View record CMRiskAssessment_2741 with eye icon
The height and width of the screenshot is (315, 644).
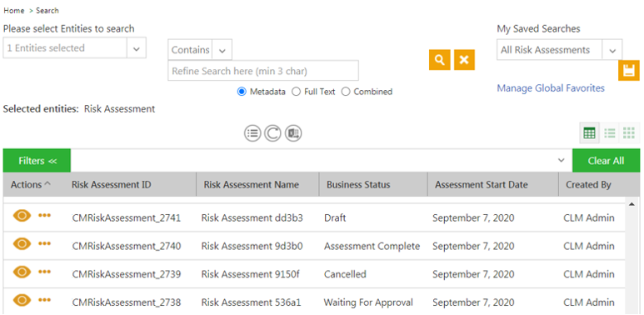(x=22, y=216)
